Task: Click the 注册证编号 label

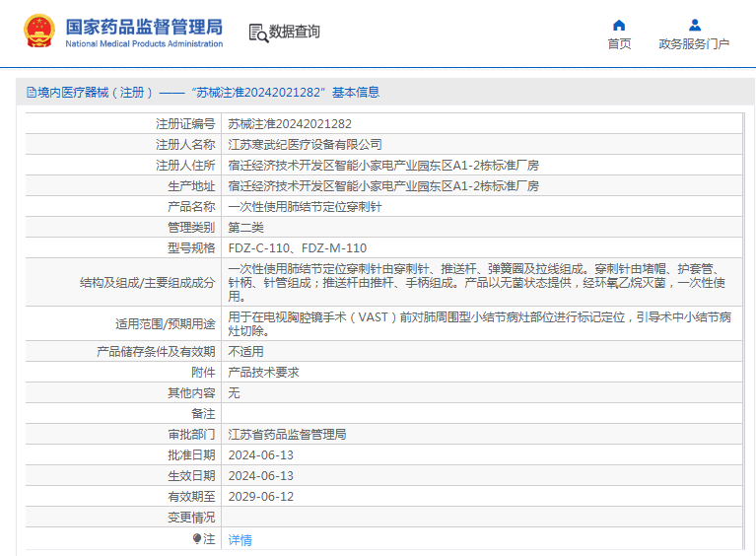Action: pos(185,124)
